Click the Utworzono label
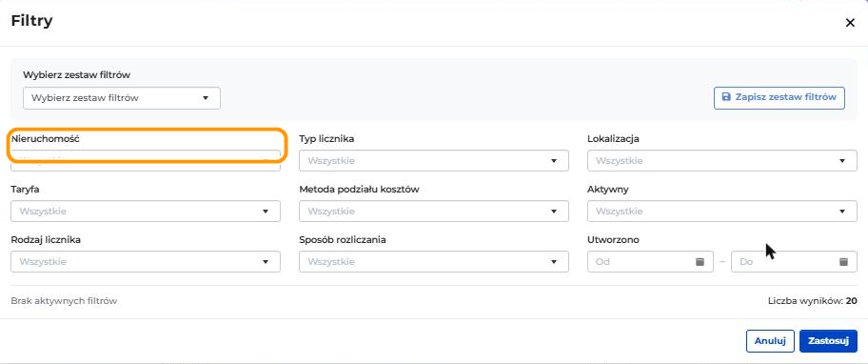 click(x=613, y=240)
